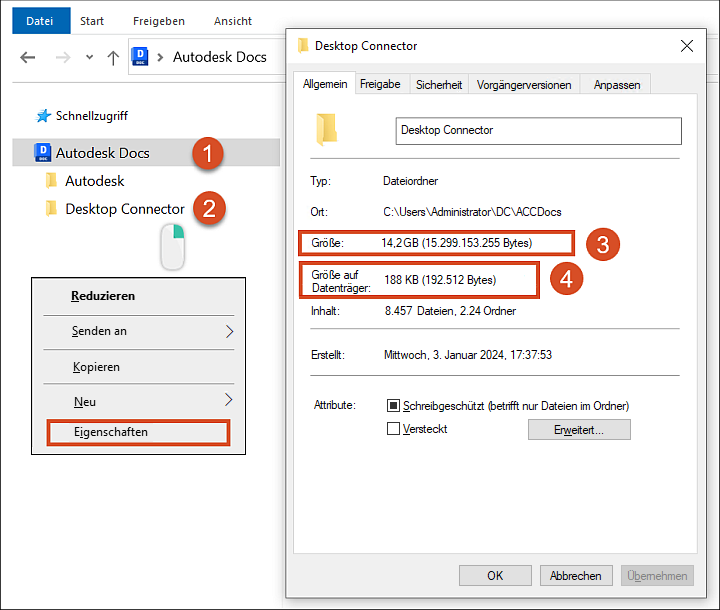Confirm the dialog with OK
The width and height of the screenshot is (720, 610).
(495, 576)
